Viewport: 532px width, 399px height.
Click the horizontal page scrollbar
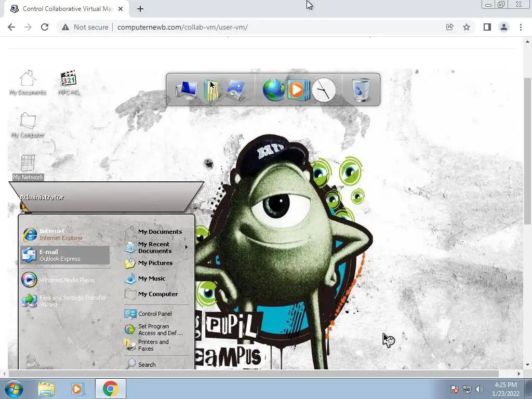pyautogui.click(x=253, y=374)
